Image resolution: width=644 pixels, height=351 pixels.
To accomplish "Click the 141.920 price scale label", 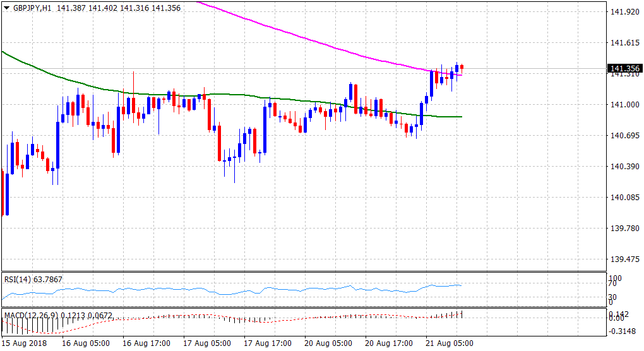I will 625,12.
